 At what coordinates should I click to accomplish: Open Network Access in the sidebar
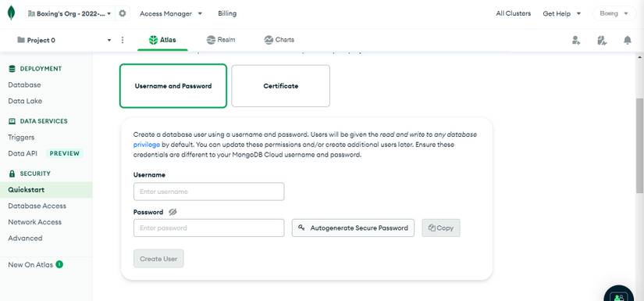(35, 222)
